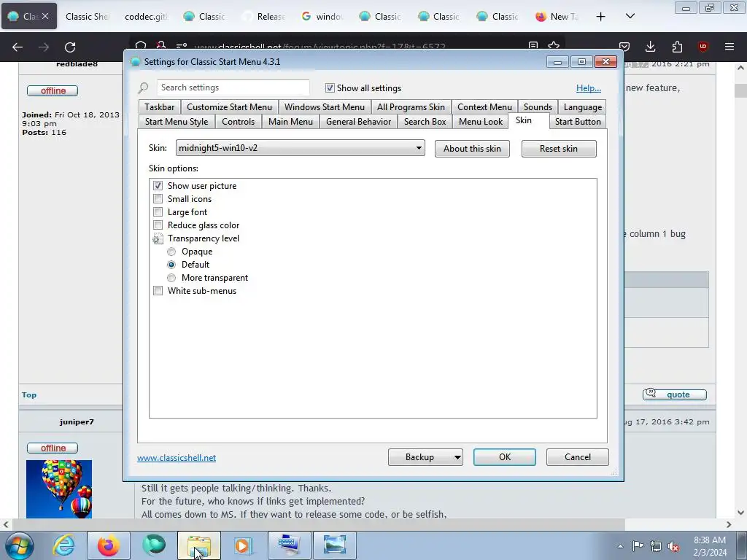Open Windows Explorer folder in taskbar
Image resolution: width=747 pixels, height=560 pixels.
(199, 545)
